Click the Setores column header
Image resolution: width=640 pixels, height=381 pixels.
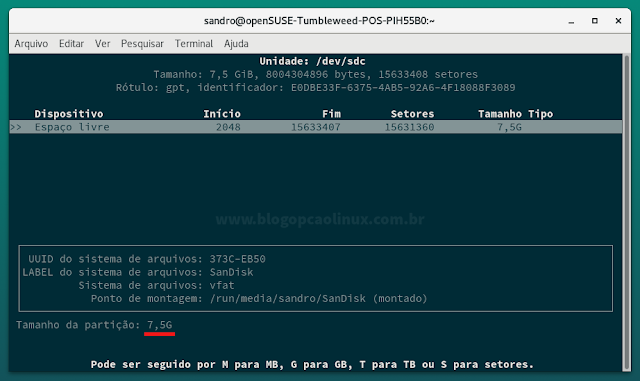pyautogui.click(x=412, y=114)
